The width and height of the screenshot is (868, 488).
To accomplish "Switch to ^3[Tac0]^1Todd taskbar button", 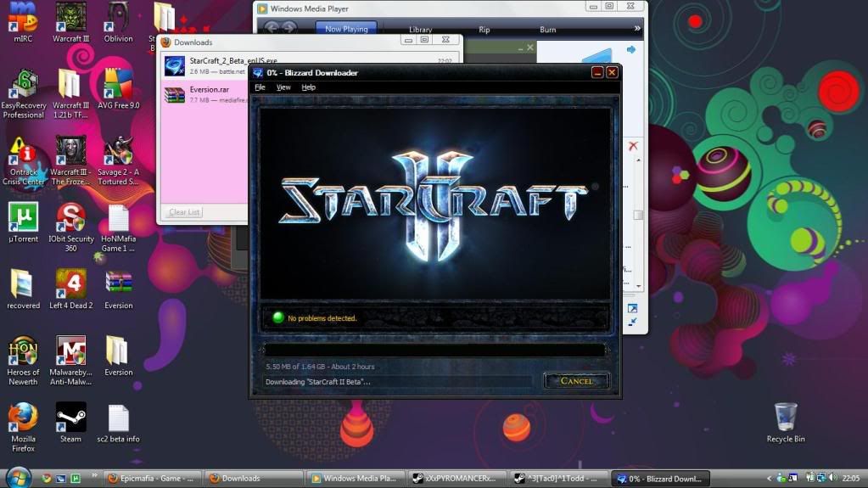I will click(557, 478).
